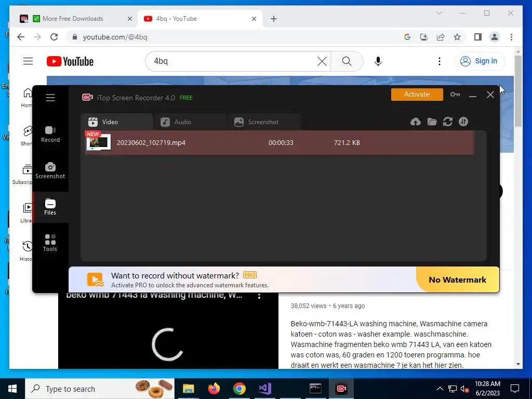532x399 pixels.
Task: Click the YouTube Sign in button
Action: coord(480,61)
